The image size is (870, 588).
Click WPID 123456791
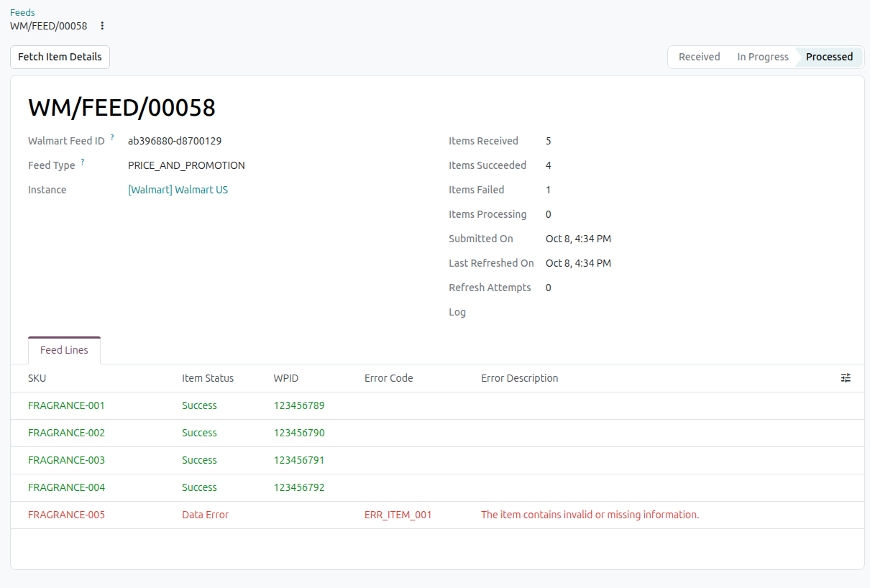(x=299, y=460)
